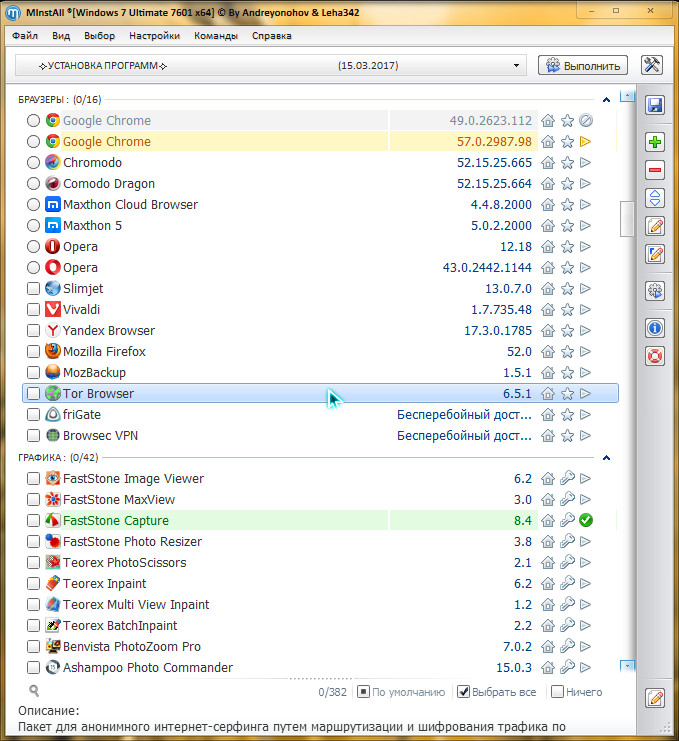Check the Slimjet checkbox
Viewport: 679px width, 741px height.
coord(33,288)
